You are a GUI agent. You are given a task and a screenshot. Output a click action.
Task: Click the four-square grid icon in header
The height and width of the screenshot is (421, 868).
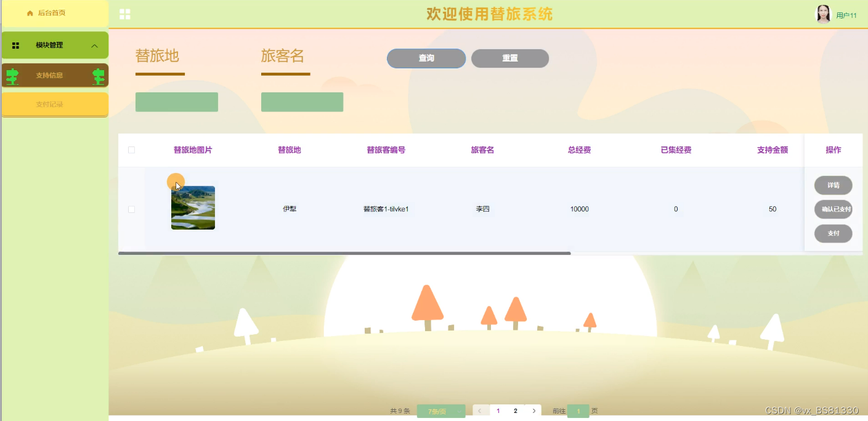tap(125, 14)
